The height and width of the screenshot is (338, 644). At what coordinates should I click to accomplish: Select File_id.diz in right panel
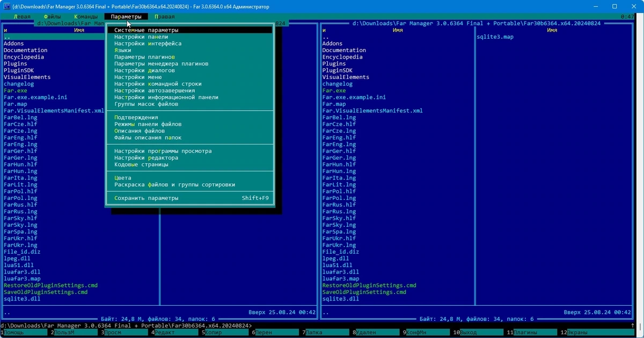(341, 251)
